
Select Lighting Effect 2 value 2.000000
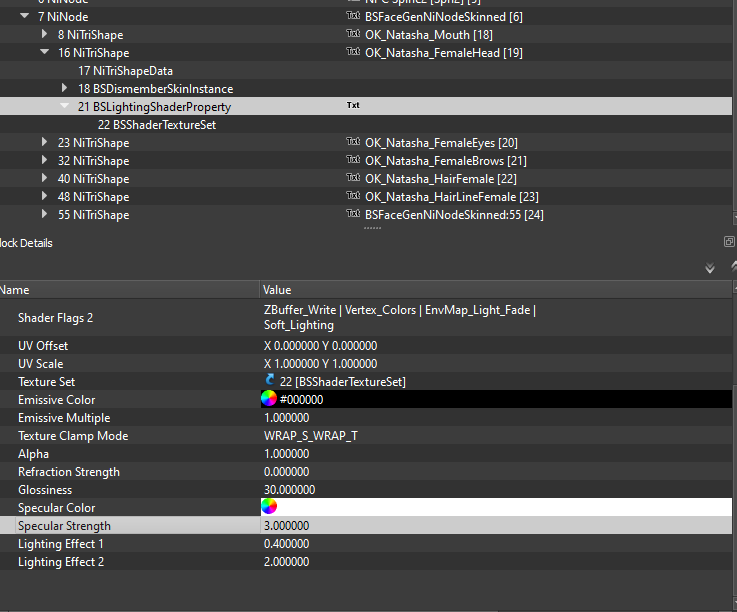click(x=286, y=561)
